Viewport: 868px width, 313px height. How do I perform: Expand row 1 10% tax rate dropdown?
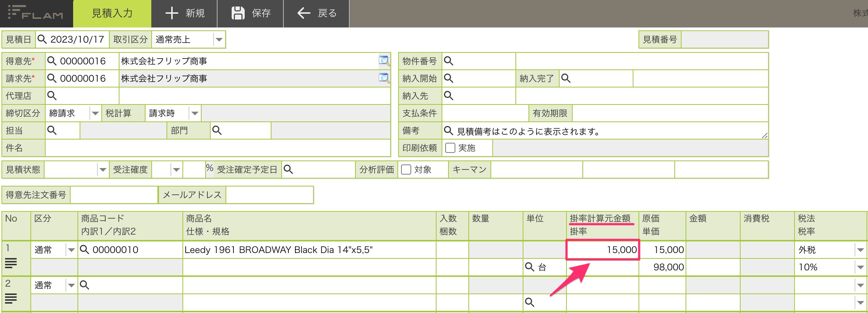(860, 267)
